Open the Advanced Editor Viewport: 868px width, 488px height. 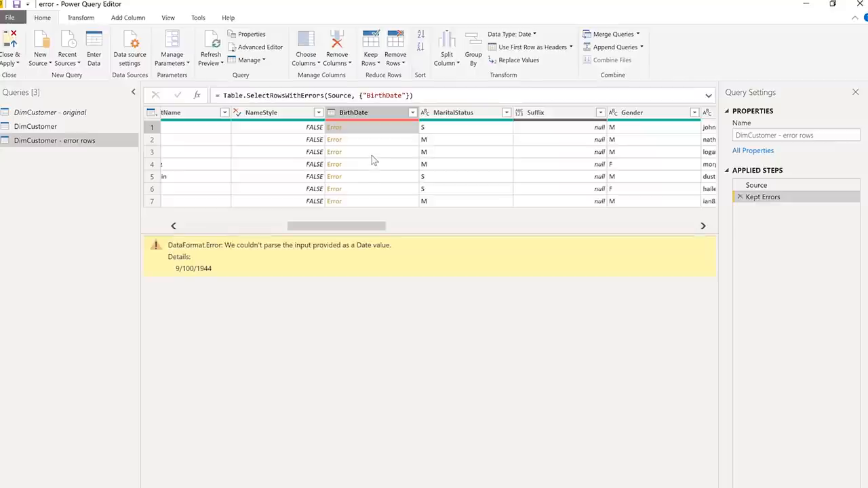coord(255,47)
